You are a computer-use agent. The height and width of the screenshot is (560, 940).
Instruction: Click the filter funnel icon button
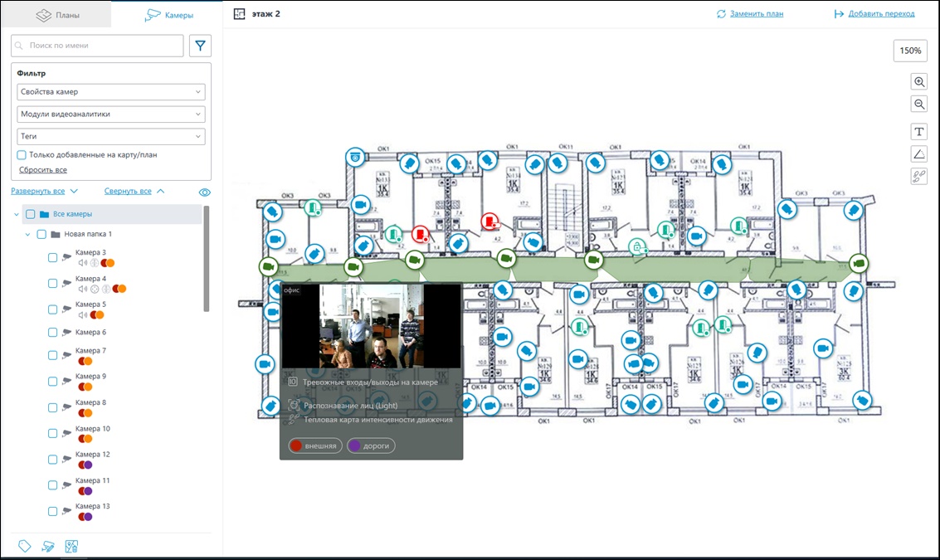[200, 46]
